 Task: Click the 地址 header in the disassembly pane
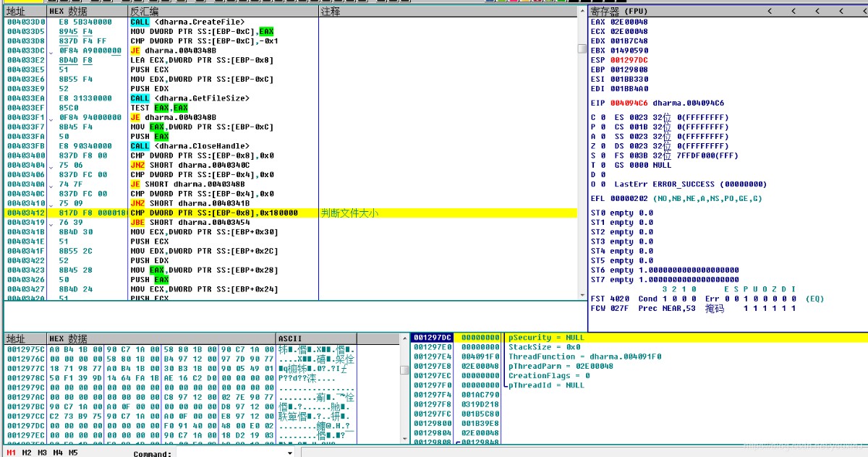pyautogui.click(x=25, y=12)
